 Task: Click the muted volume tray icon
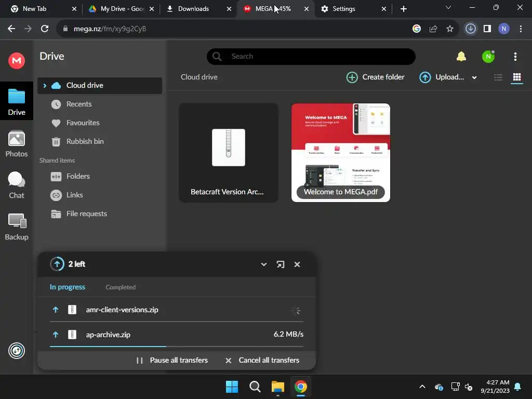tap(469, 387)
